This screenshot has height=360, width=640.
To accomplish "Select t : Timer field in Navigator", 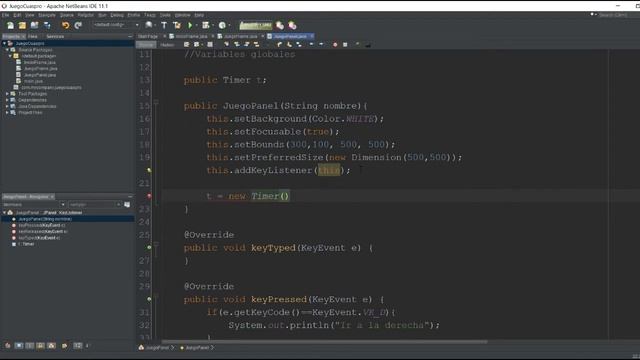I will point(26,244).
